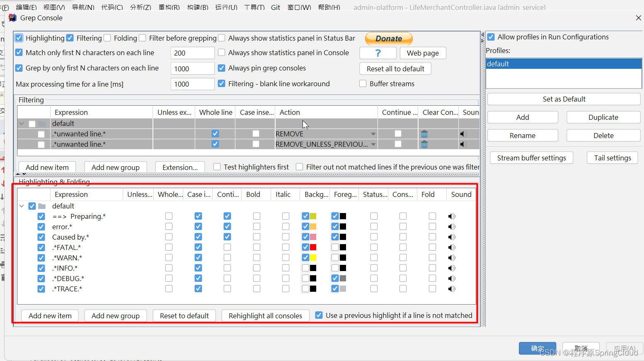Viewport: 644px width, 361px height.
Task: Click the 确定 confirm button
Action: pyautogui.click(x=537, y=349)
